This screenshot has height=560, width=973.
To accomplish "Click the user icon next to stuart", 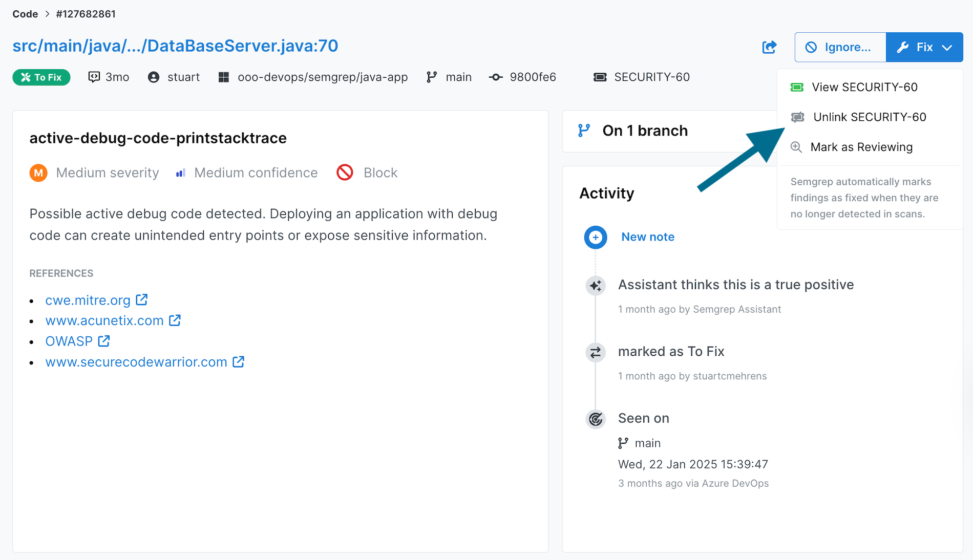I will pos(153,77).
